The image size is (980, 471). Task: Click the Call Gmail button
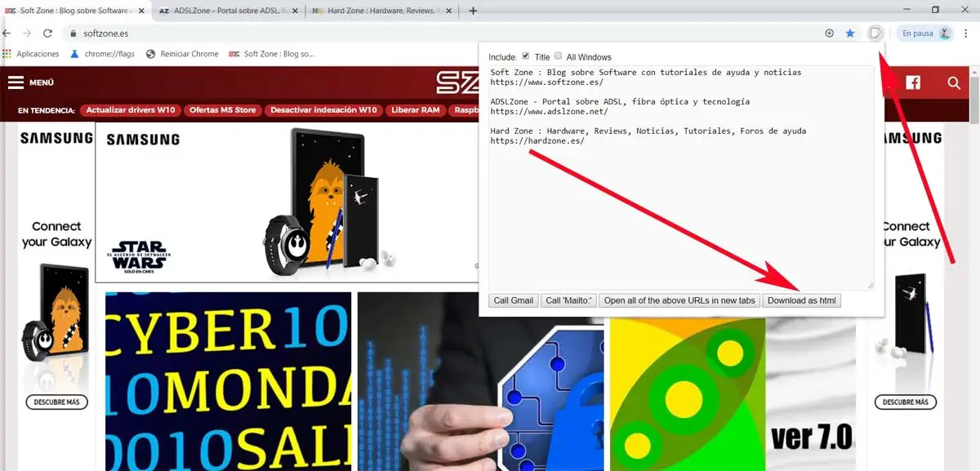point(513,300)
